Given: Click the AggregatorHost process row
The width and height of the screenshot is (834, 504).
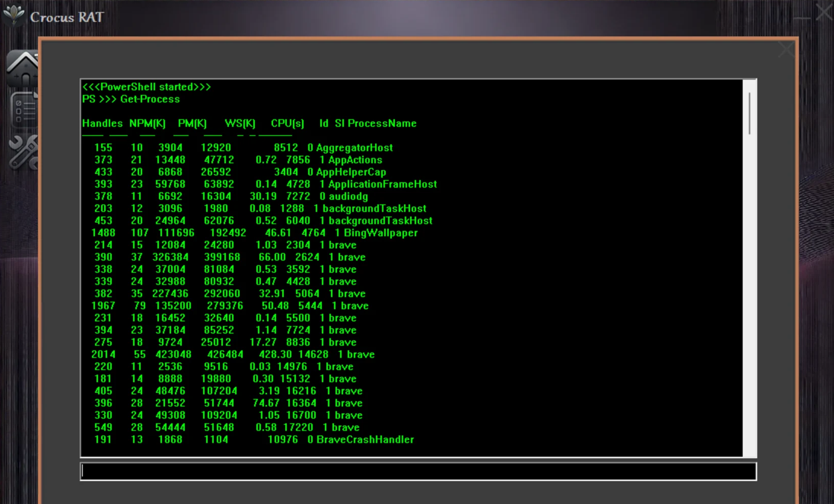Looking at the screenshot, I should pos(354,148).
